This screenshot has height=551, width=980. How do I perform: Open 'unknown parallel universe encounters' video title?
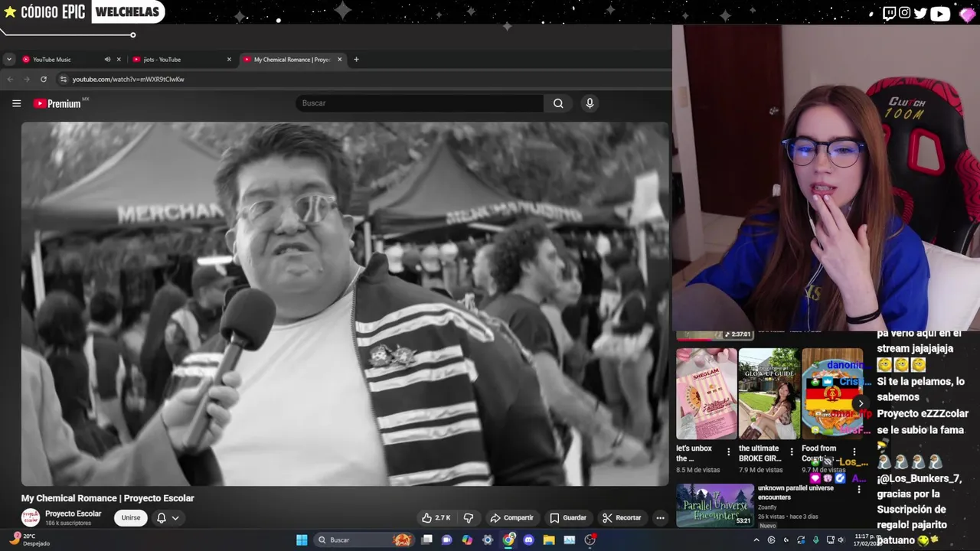pyautogui.click(x=795, y=492)
